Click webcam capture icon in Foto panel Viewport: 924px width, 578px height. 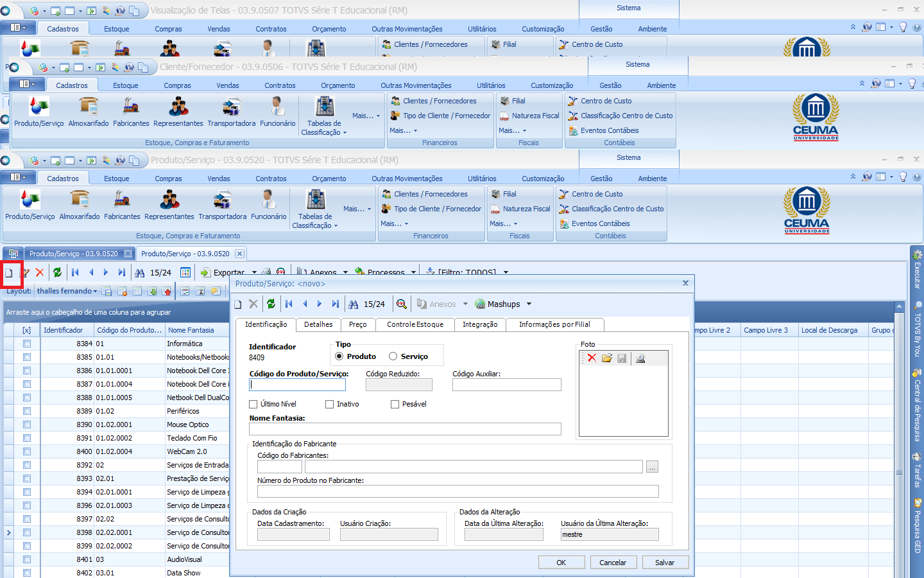coord(640,358)
